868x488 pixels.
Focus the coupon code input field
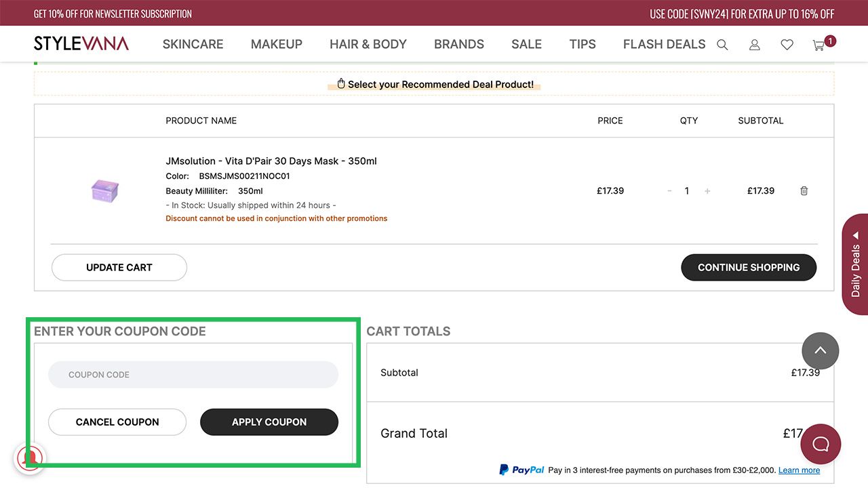193,375
